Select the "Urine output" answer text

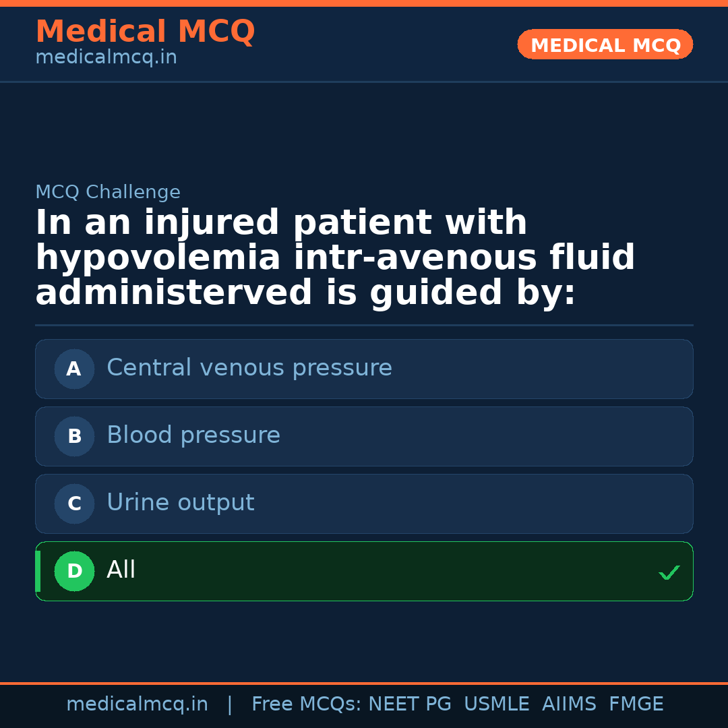[x=180, y=503]
